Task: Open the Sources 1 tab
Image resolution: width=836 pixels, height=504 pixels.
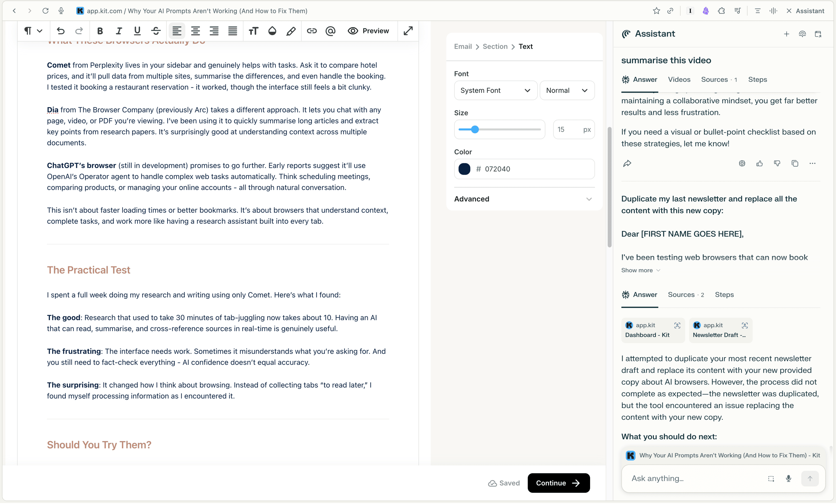Action: [719, 80]
